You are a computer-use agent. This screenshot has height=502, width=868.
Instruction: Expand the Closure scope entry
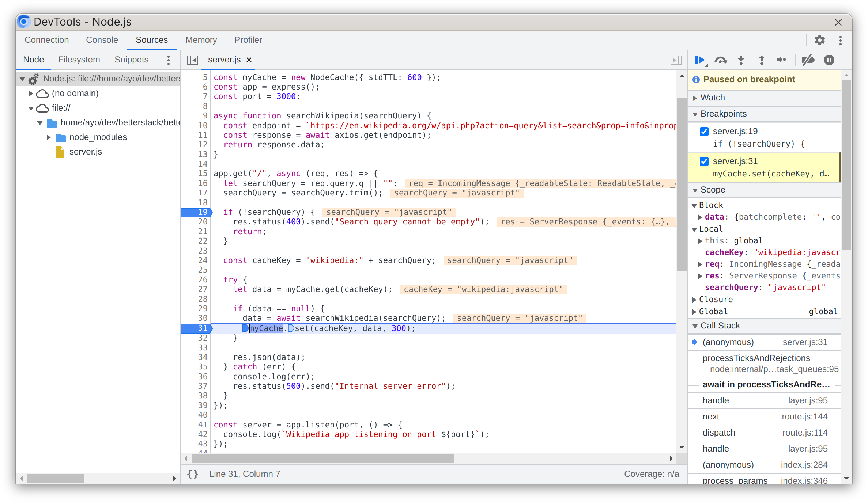pos(694,299)
